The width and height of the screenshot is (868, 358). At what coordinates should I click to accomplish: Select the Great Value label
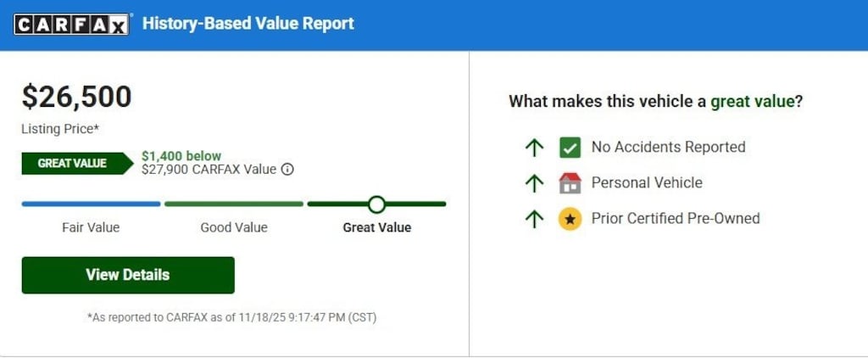click(376, 227)
